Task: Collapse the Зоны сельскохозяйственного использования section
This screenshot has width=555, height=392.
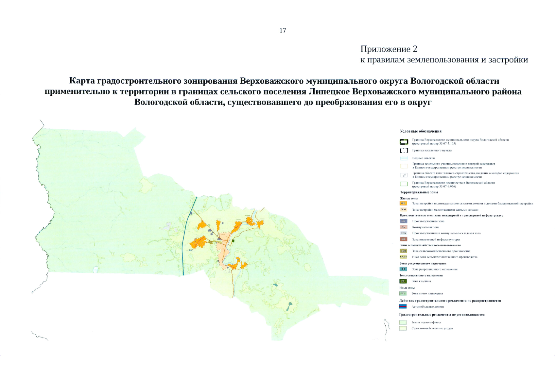Action: click(x=430, y=245)
